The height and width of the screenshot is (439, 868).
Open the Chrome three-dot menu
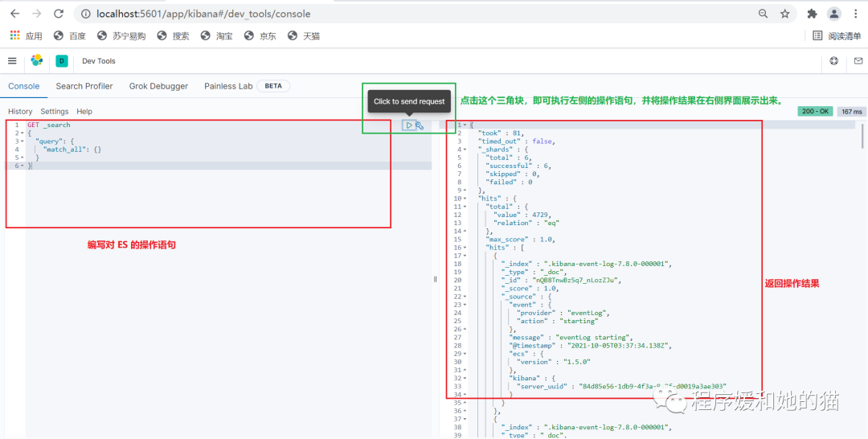click(854, 14)
